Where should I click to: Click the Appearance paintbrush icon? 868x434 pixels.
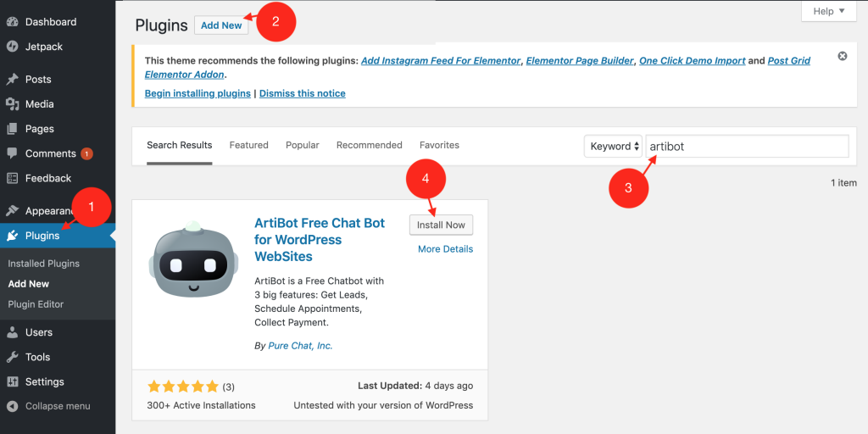12,211
